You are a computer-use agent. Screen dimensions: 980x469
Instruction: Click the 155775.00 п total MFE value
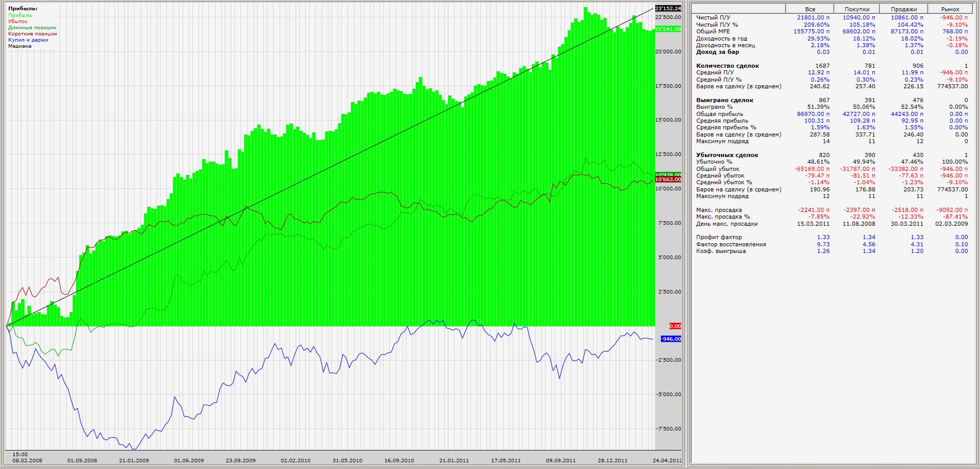[x=812, y=32]
